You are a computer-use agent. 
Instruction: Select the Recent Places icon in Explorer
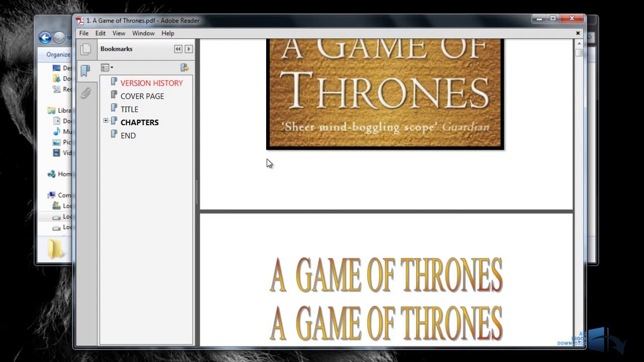[x=57, y=89]
